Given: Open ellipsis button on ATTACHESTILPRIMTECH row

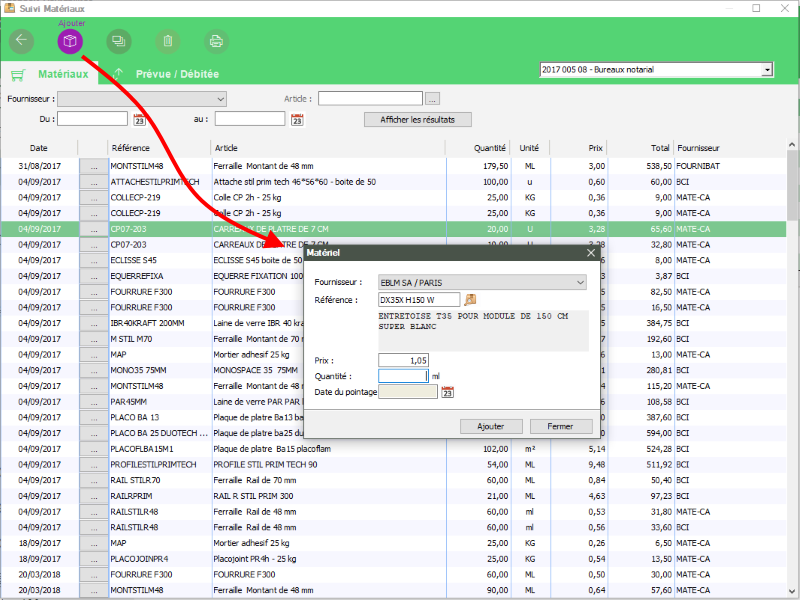Looking at the screenshot, I should click(x=93, y=182).
